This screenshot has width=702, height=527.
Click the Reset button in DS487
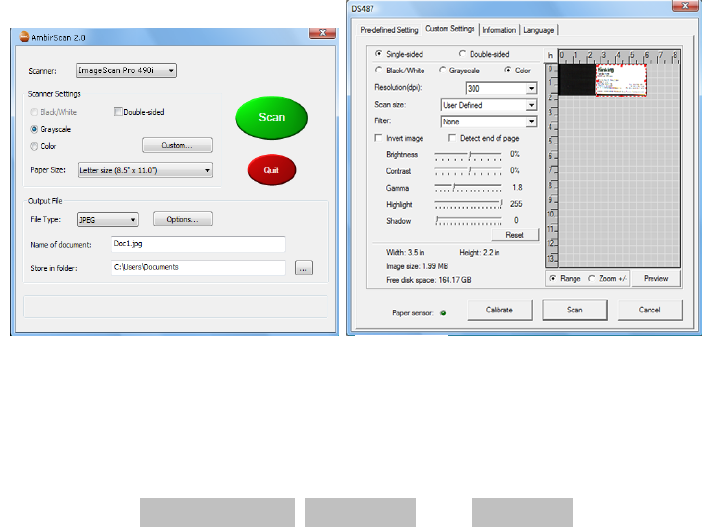tap(515, 235)
